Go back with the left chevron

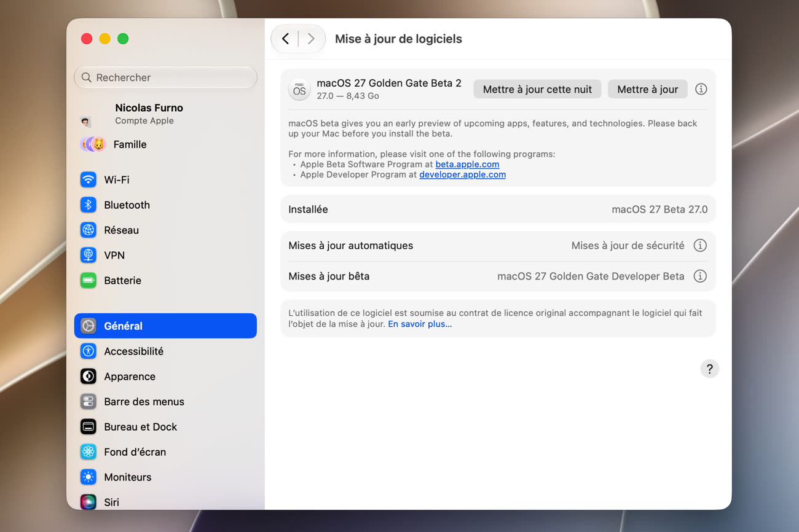pos(285,39)
